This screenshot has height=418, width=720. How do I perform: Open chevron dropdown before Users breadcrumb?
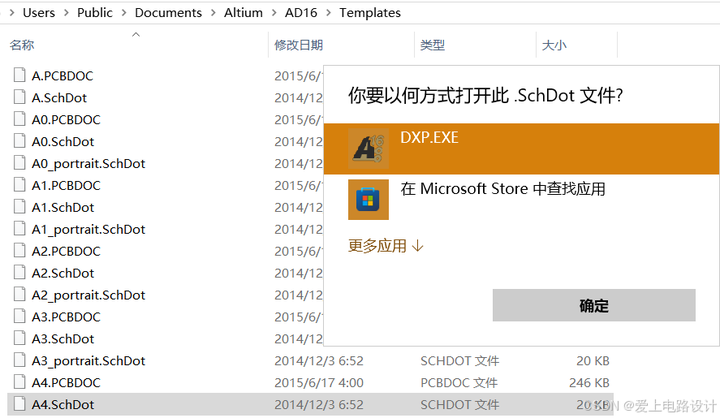(12, 13)
